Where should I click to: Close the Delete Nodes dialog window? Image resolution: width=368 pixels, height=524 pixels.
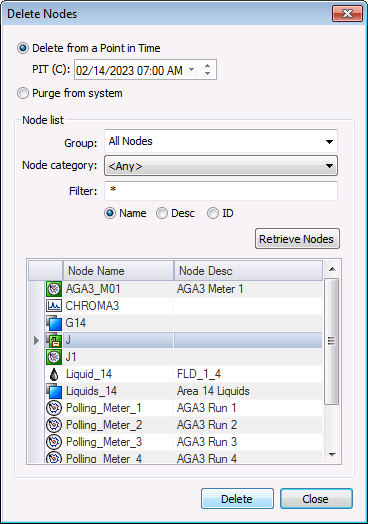(347, 14)
